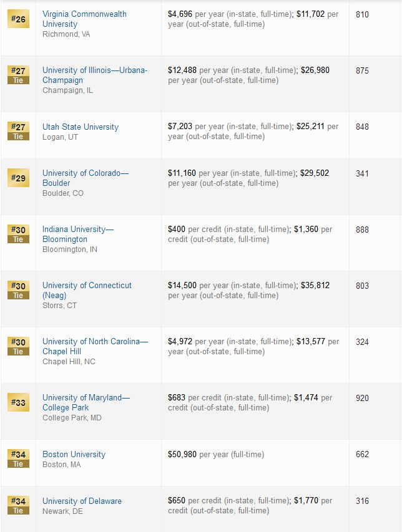Open University of Connecticut (Neag) link
This screenshot has height=532, width=402.
click(x=87, y=290)
